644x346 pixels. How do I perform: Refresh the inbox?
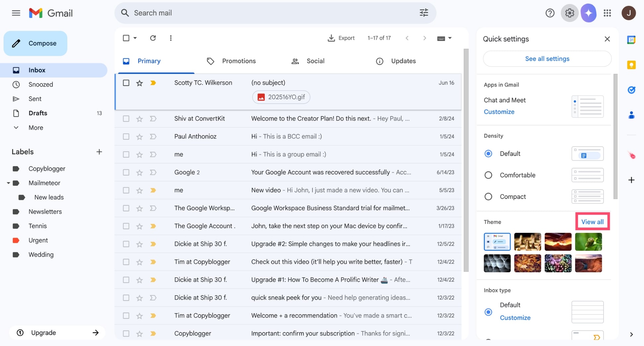(153, 38)
